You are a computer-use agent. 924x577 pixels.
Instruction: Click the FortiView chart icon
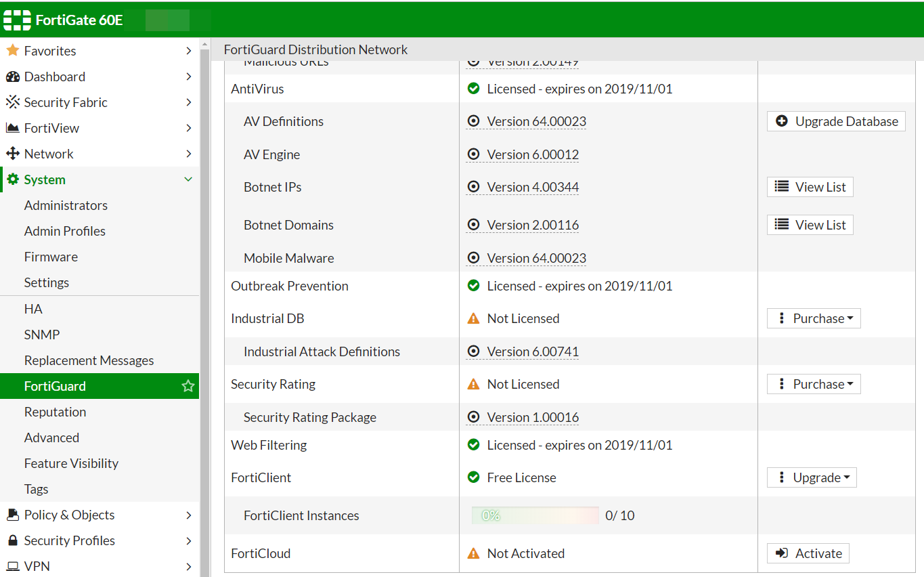(x=12, y=128)
